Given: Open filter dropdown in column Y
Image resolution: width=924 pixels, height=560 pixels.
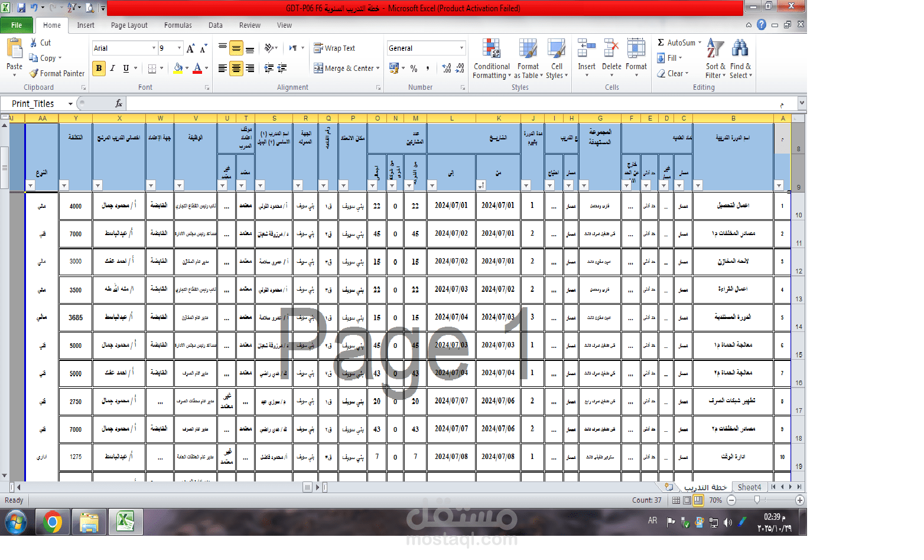Looking at the screenshot, I should tap(64, 185).
